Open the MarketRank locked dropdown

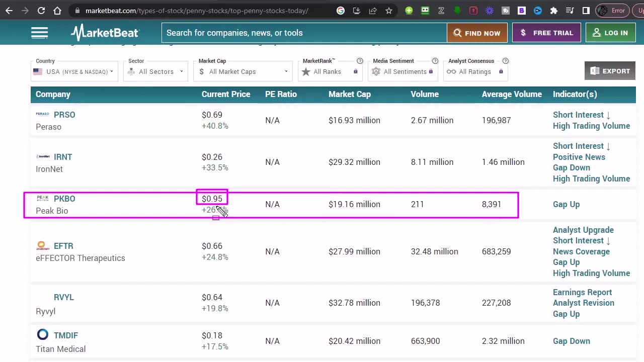click(330, 71)
